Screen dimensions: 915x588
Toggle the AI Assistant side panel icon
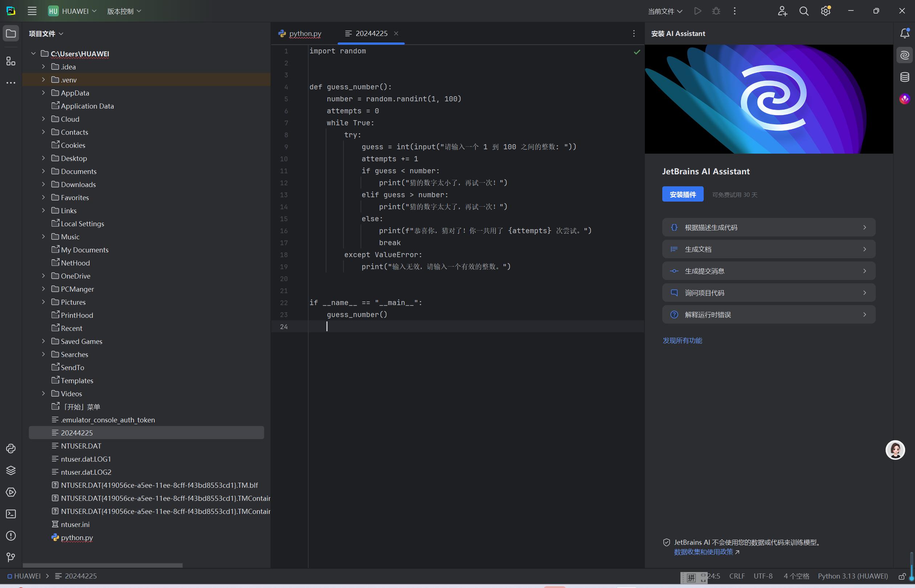(x=904, y=55)
